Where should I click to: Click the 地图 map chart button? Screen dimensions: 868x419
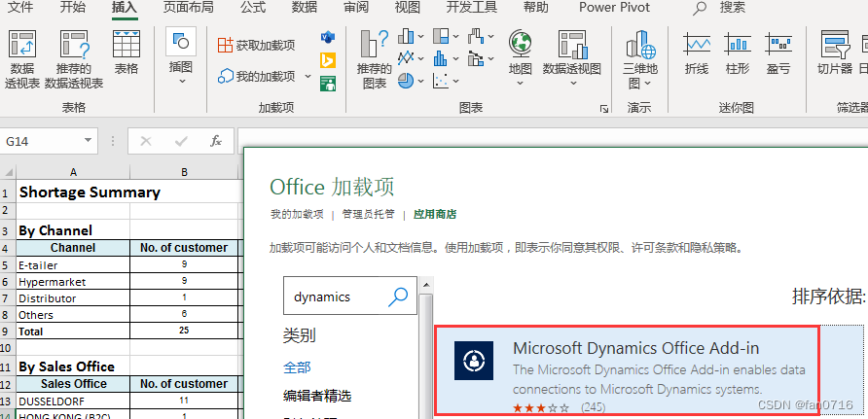point(521,58)
